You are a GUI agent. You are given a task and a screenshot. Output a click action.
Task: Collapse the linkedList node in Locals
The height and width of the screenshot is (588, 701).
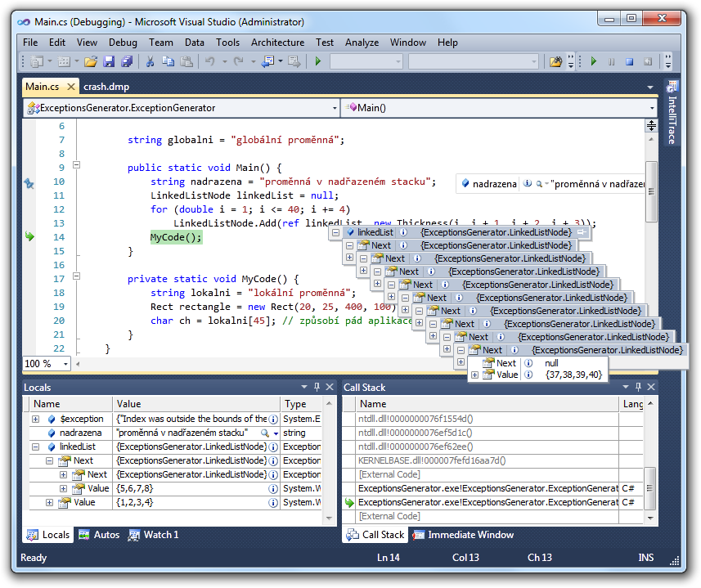tap(35, 447)
